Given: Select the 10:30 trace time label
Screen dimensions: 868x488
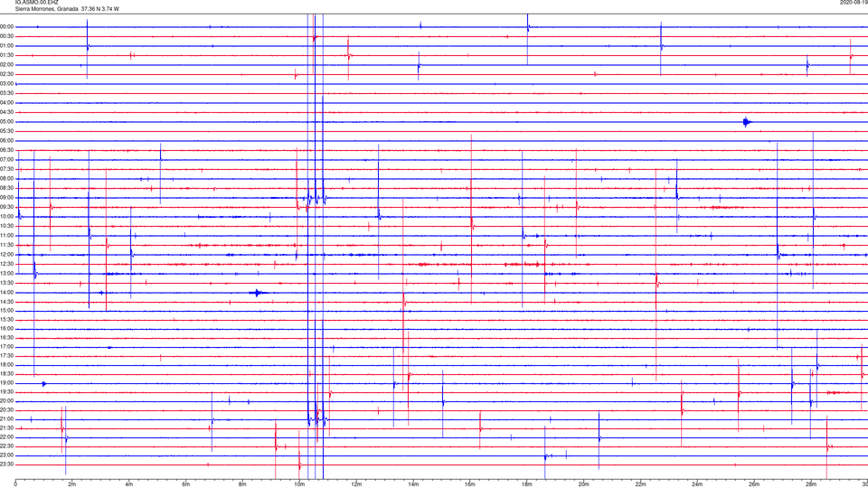Looking at the screenshot, I should tap(7, 226).
